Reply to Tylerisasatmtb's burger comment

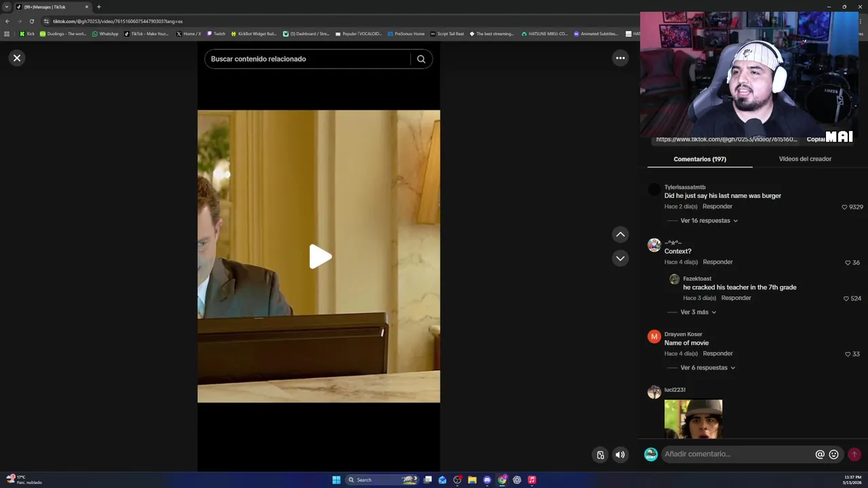click(717, 207)
